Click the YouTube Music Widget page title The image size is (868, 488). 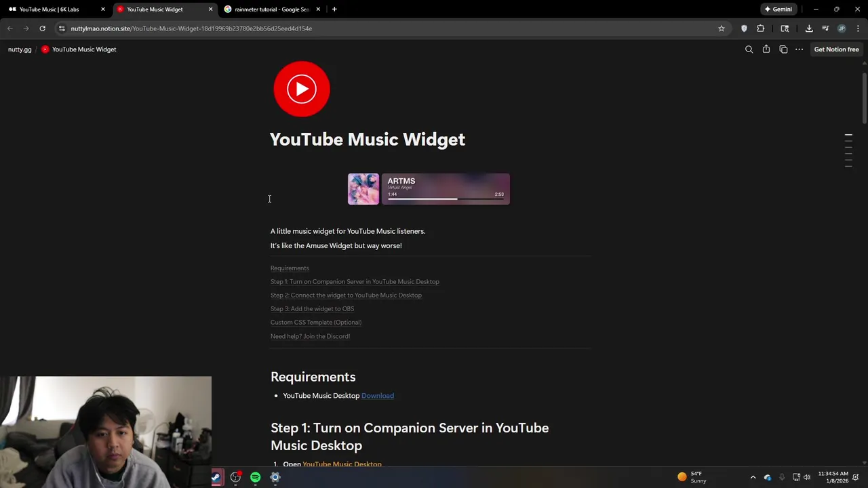tap(368, 139)
